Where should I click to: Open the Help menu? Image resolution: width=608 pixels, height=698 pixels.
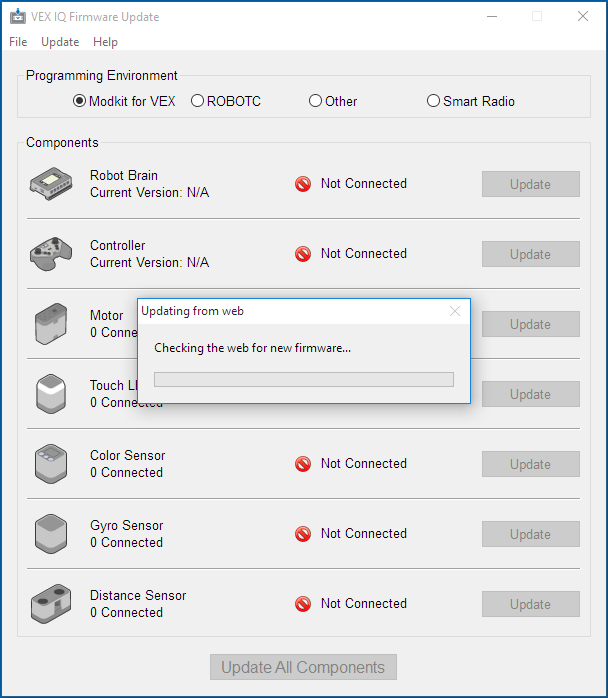click(105, 42)
